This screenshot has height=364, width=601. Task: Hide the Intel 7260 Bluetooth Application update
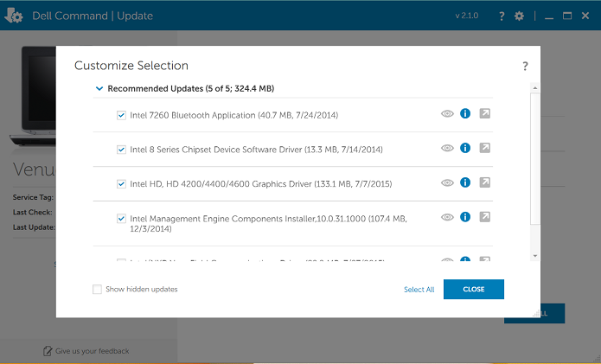447,114
